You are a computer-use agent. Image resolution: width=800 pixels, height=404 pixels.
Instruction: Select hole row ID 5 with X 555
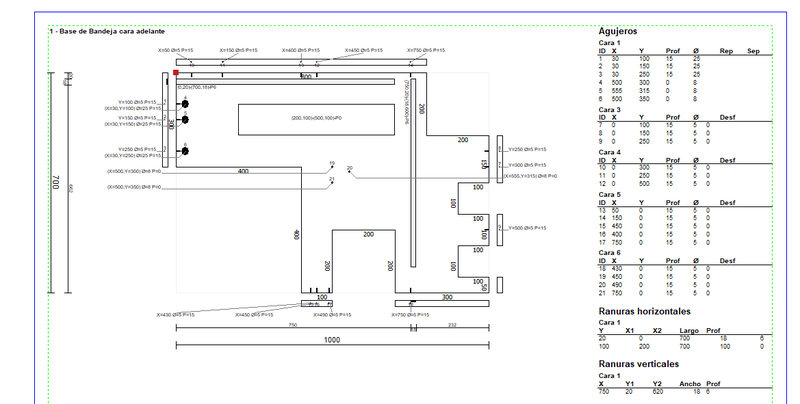[685, 91]
